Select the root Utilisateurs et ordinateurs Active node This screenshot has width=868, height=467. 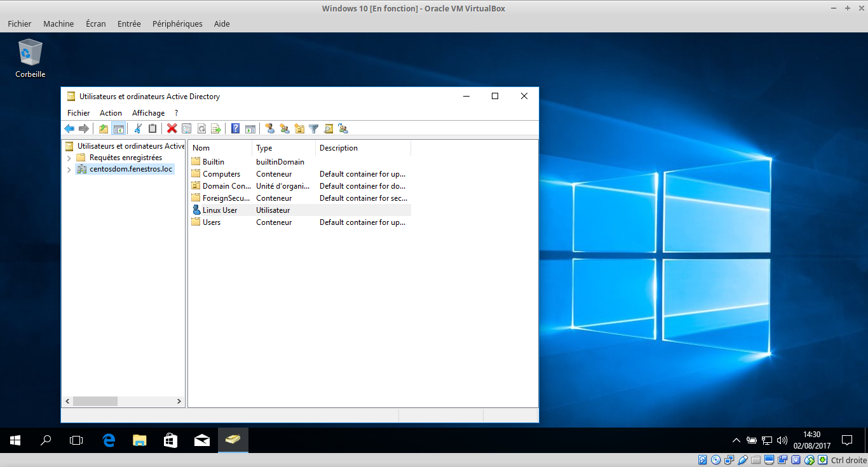[131, 146]
